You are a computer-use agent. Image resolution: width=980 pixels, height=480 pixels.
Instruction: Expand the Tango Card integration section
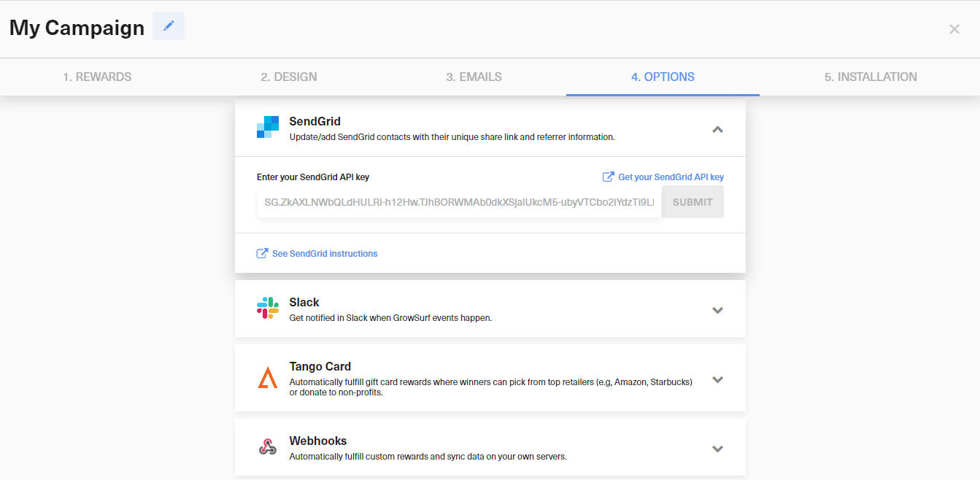pyautogui.click(x=717, y=379)
